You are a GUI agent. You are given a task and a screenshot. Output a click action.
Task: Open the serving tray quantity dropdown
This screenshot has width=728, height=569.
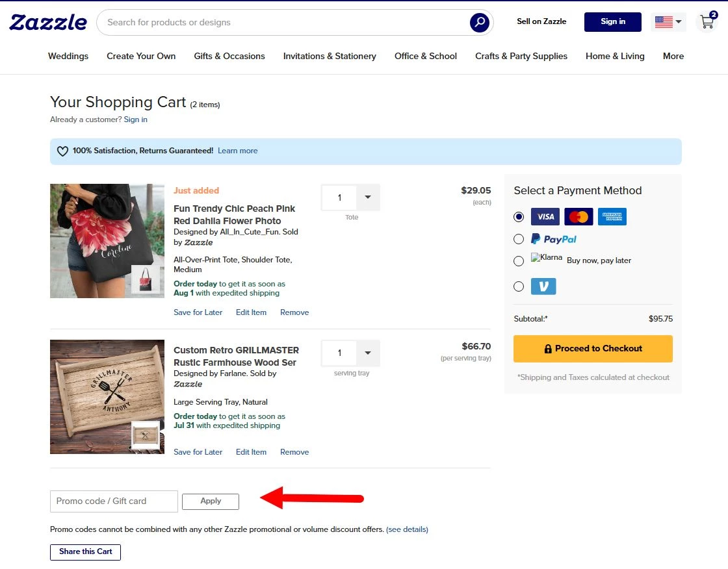(368, 353)
